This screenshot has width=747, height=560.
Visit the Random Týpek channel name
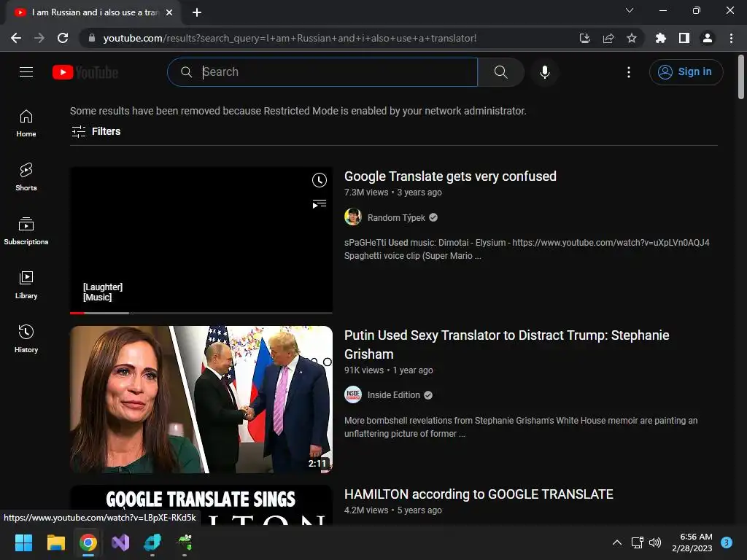click(x=396, y=217)
